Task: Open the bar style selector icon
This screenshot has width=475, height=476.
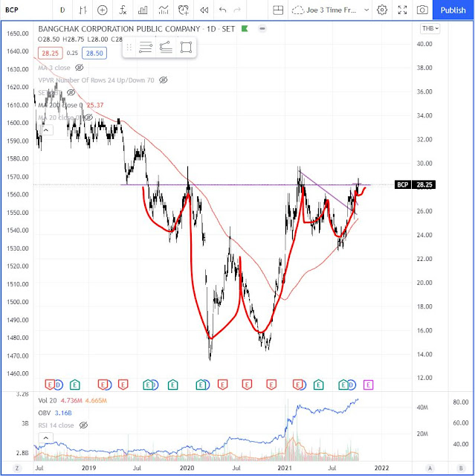Action: coord(83,10)
